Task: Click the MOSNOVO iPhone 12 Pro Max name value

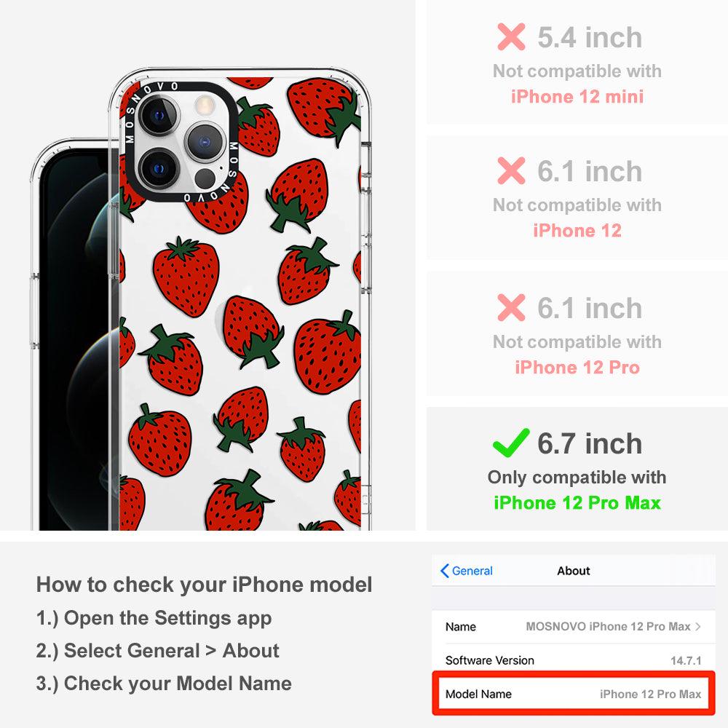Action: click(608, 626)
